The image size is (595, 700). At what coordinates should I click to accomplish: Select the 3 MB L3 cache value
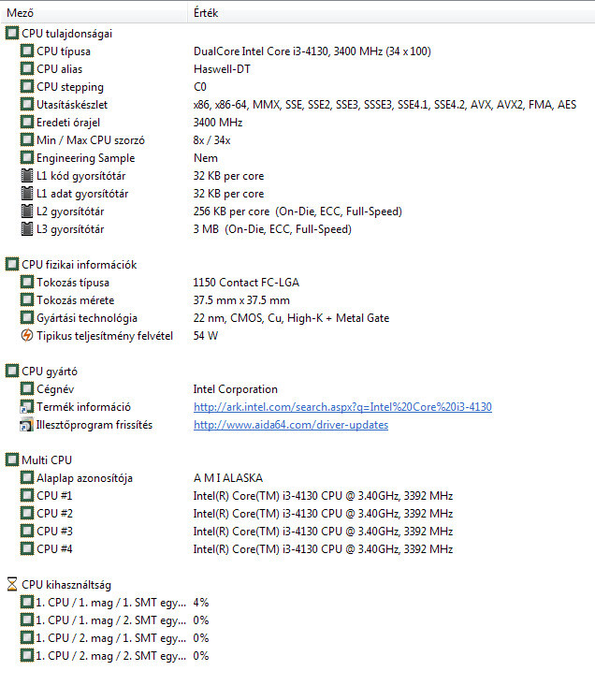(x=272, y=229)
